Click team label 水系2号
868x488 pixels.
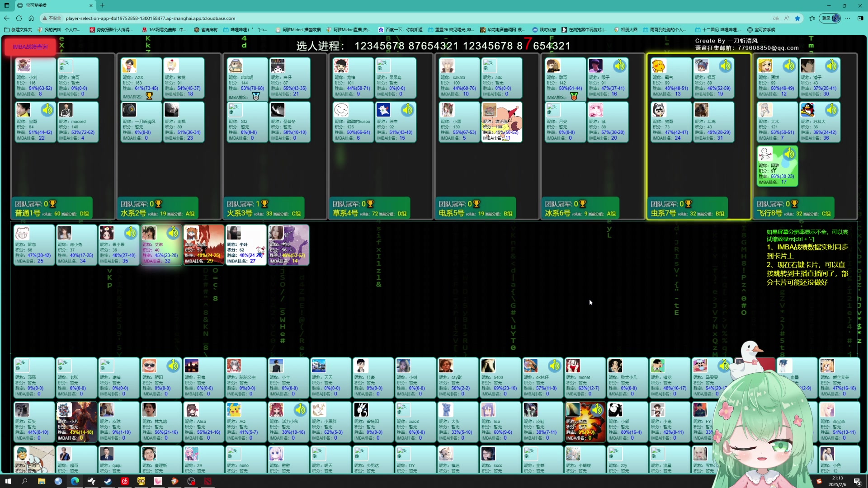pos(133,213)
